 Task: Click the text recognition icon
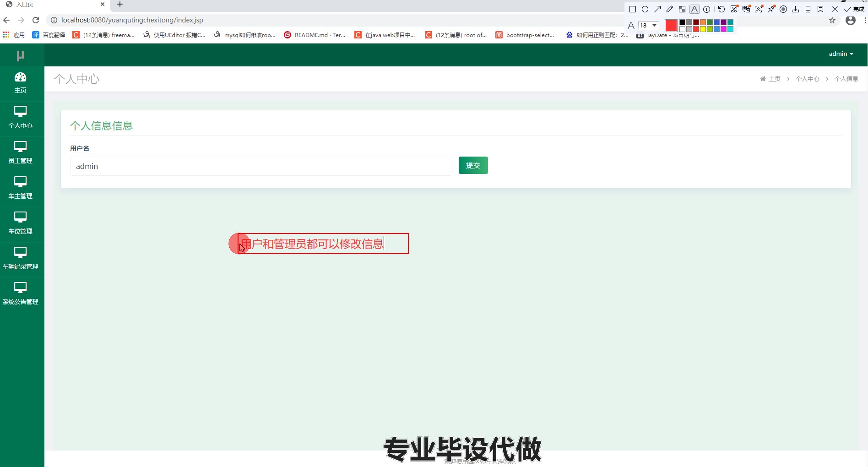[x=759, y=9]
